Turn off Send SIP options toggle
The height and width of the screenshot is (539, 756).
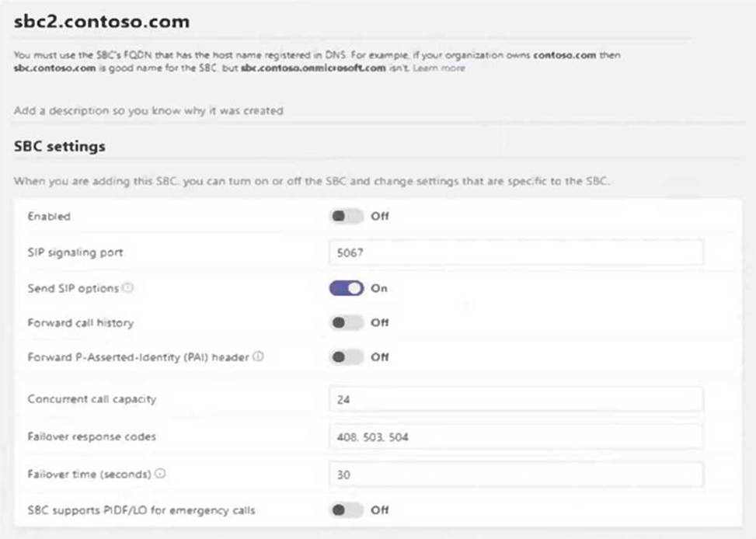pyautogui.click(x=347, y=288)
